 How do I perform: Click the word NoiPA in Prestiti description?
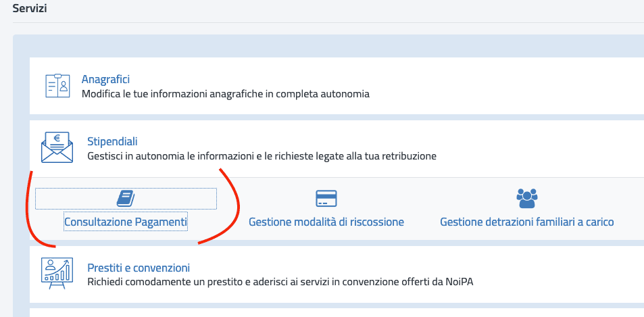pos(458,281)
